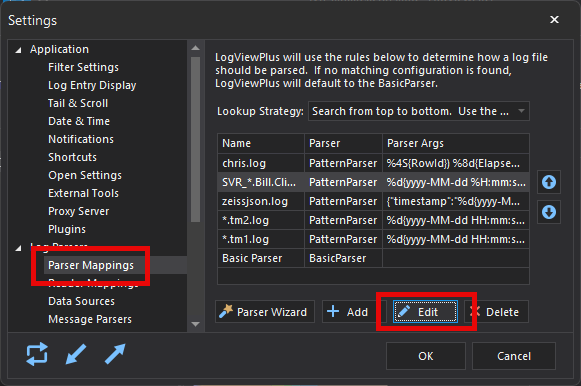Select Message Parsers tree item
Image resolution: width=581 pixels, height=386 pixels.
tap(90, 319)
